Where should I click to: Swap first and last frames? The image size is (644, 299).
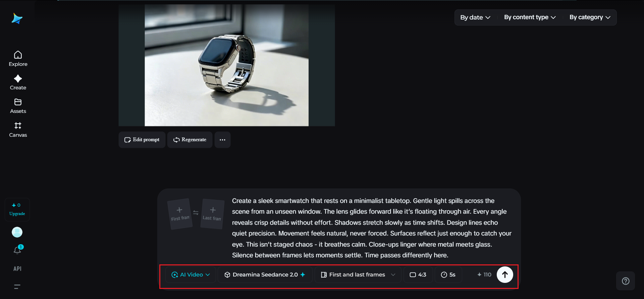point(196,213)
